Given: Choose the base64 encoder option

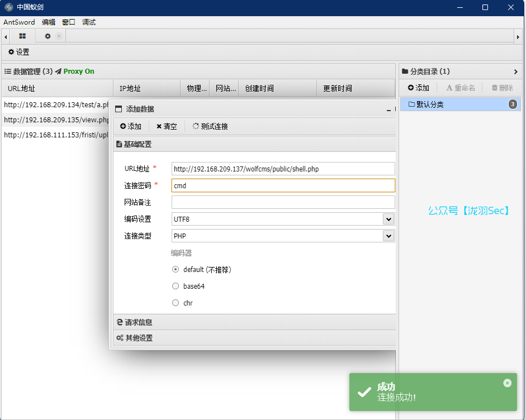Looking at the screenshot, I should pyautogui.click(x=176, y=287).
